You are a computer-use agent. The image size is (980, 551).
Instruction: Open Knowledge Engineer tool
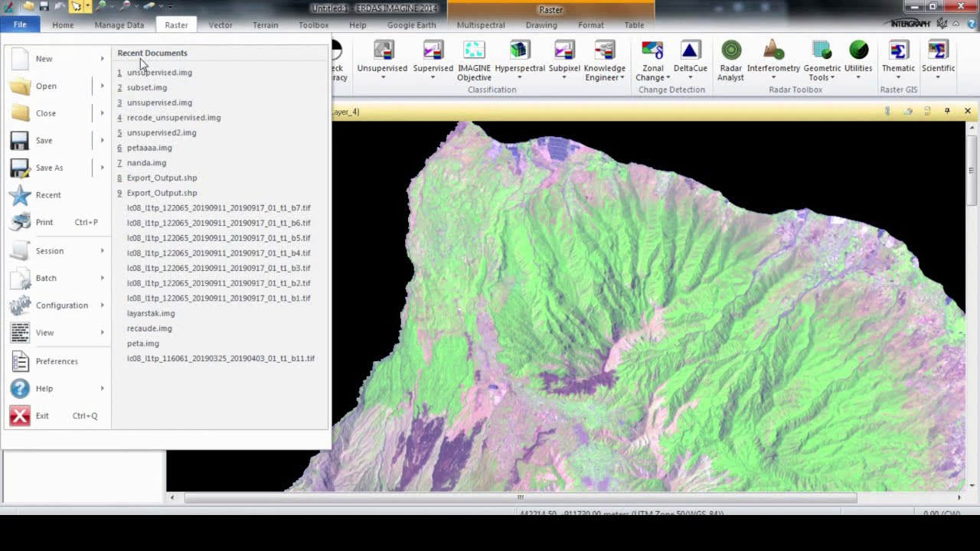(605, 60)
